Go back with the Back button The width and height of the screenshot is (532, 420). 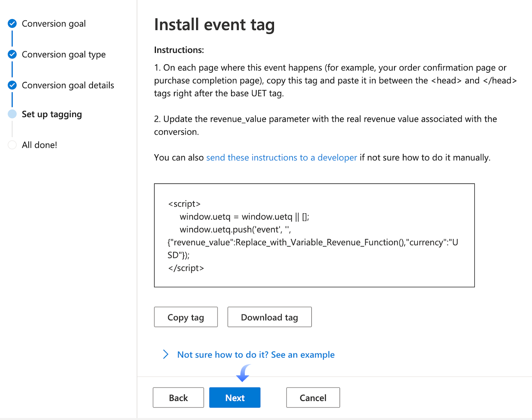pos(178,397)
